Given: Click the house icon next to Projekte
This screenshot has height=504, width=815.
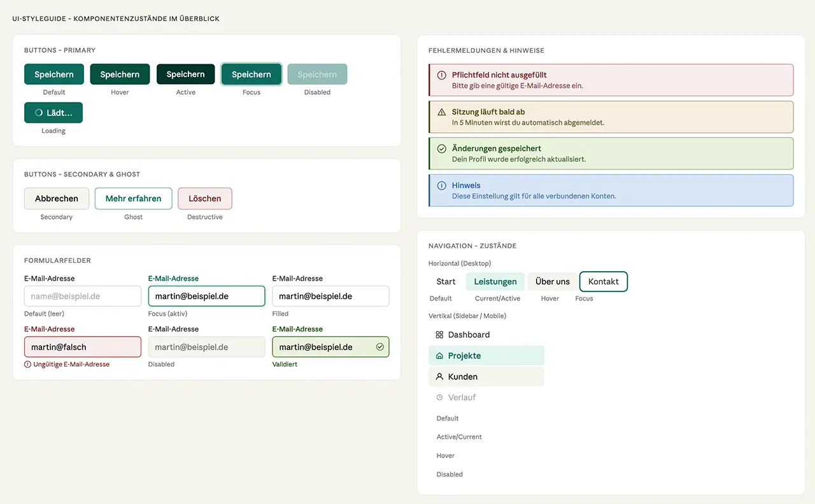Looking at the screenshot, I should click(439, 355).
